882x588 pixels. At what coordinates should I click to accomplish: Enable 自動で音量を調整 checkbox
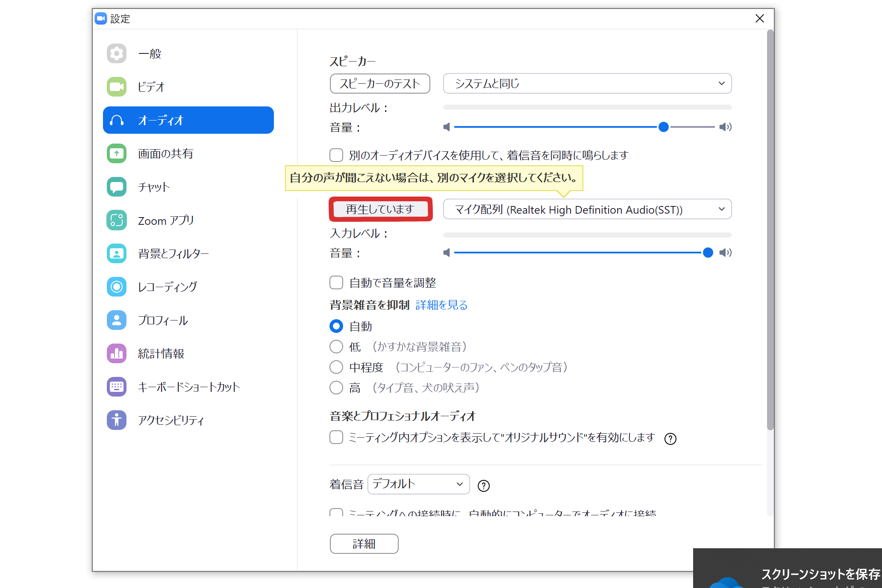(336, 282)
